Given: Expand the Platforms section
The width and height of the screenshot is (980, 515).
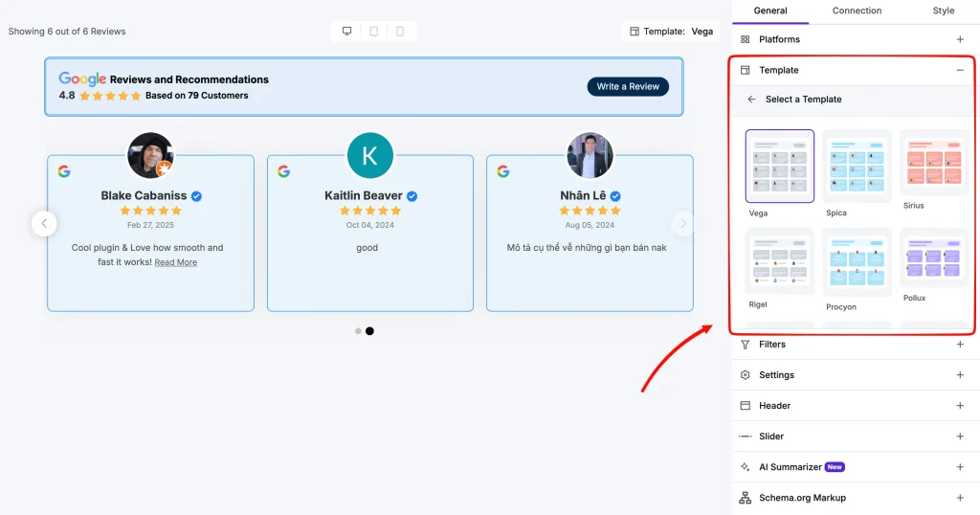Looking at the screenshot, I should pyautogui.click(x=960, y=39).
